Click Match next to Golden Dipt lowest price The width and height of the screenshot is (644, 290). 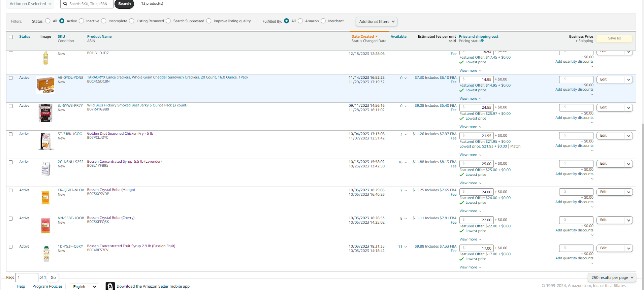tap(515, 147)
